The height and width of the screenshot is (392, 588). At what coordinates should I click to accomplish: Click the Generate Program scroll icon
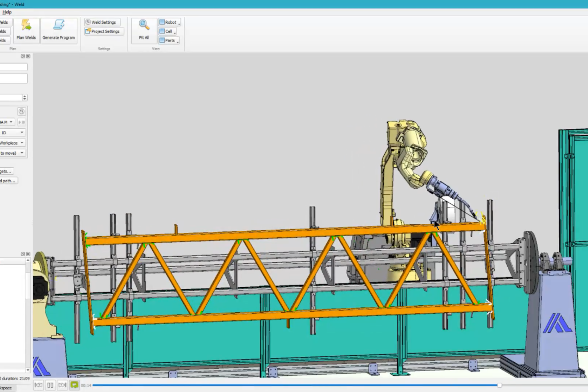tap(59, 25)
